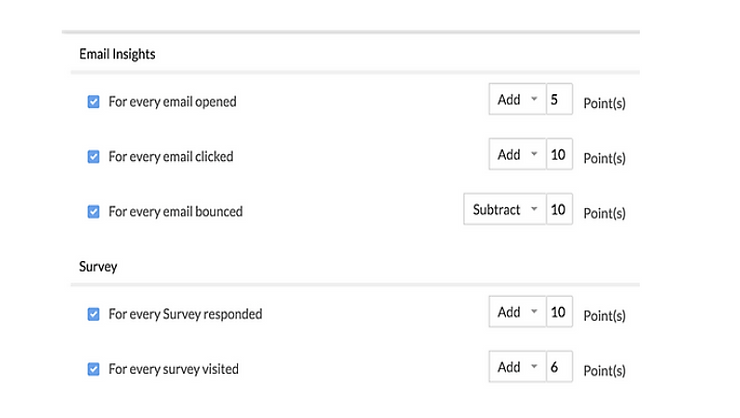Toggle the 'For every survey visited' checkbox
The height and width of the screenshot is (418, 740).
point(94,369)
